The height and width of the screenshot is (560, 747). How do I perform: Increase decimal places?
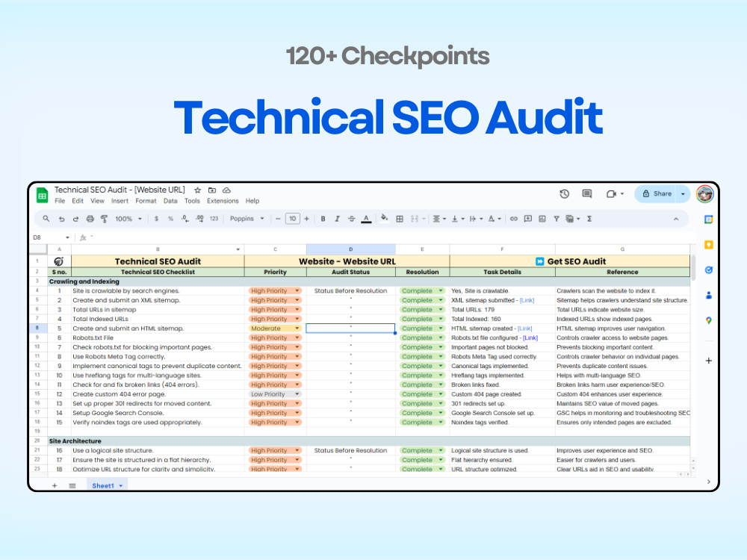point(199,219)
